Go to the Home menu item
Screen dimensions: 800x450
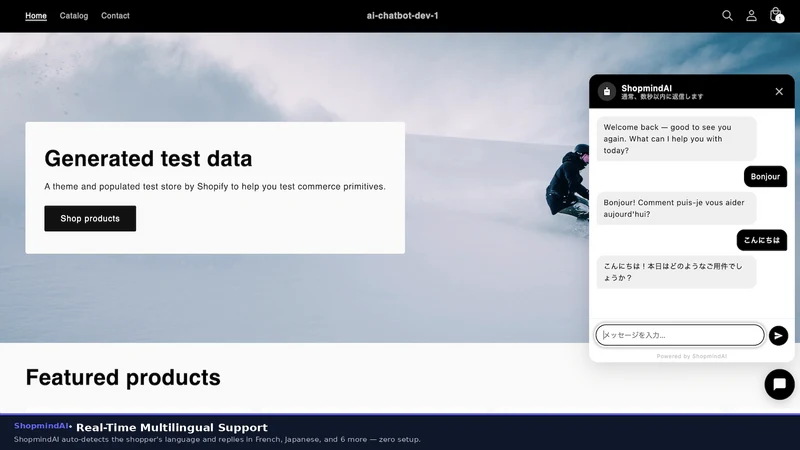[x=36, y=15]
